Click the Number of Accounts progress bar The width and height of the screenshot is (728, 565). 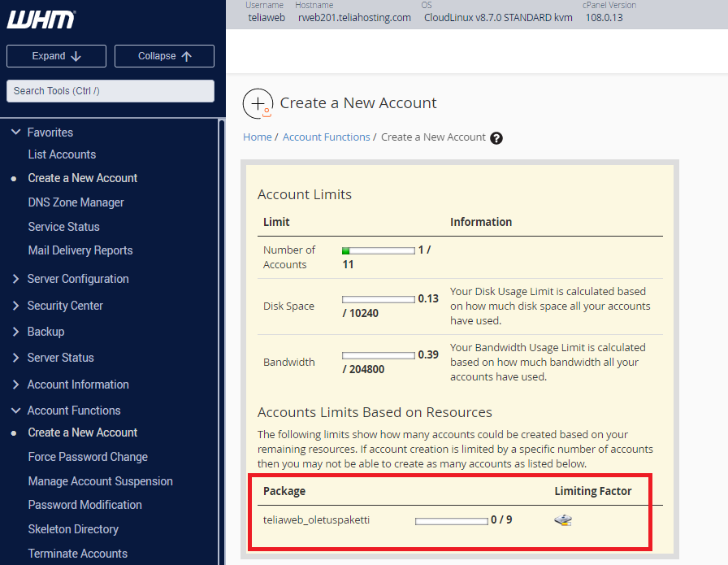coord(379,251)
